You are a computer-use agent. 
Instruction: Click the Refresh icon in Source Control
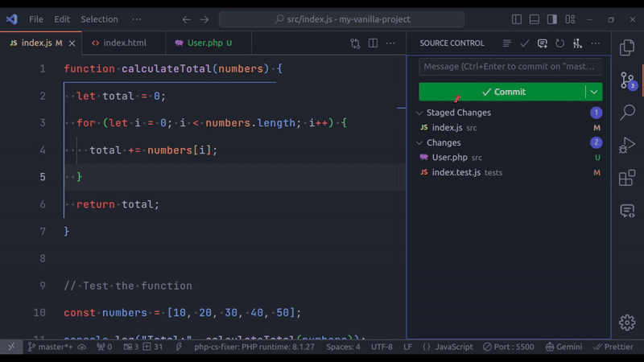(559, 43)
